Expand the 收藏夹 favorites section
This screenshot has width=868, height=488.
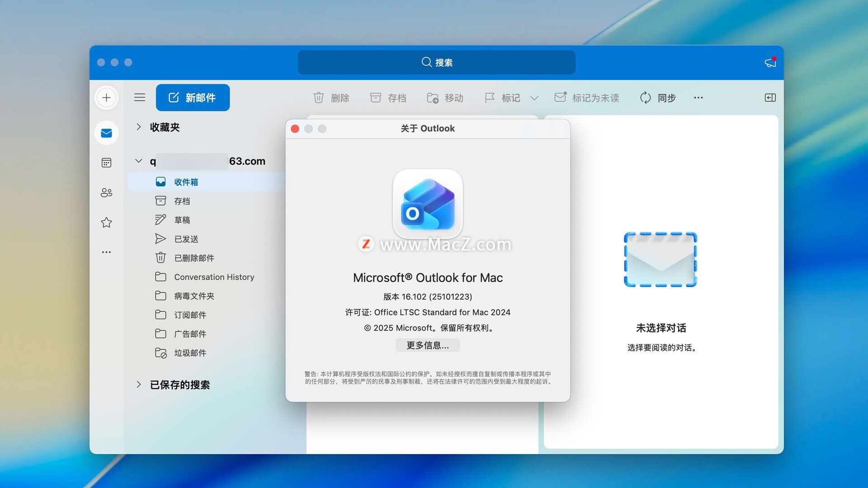pyautogui.click(x=139, y=127)
